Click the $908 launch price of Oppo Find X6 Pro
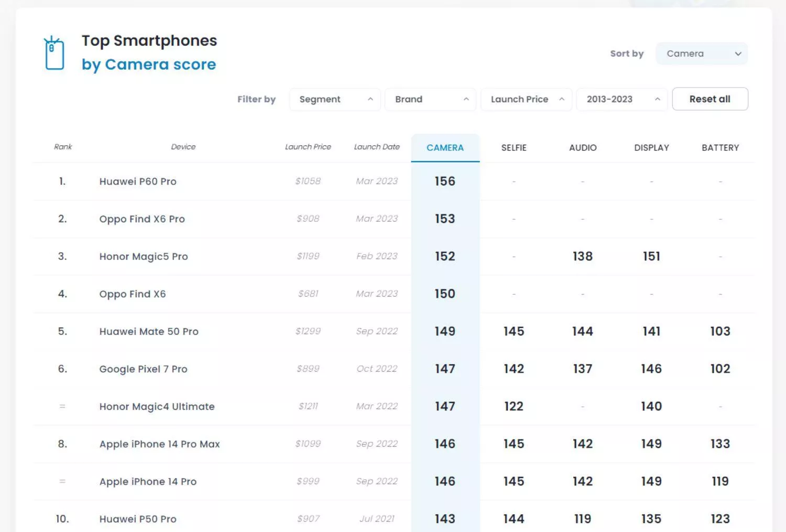This screenshot has width=786, height=532. coord(308,219)
